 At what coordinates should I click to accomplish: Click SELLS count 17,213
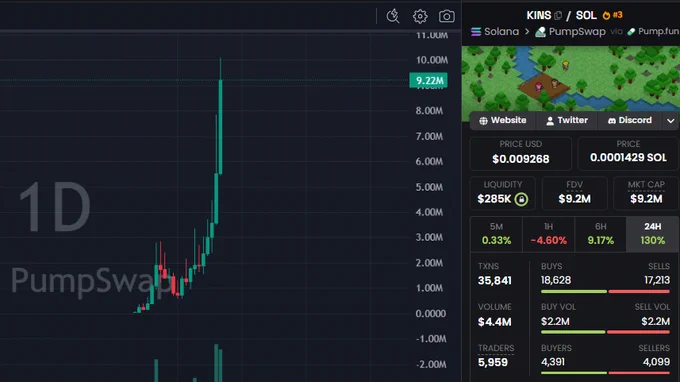click(657, 281)
